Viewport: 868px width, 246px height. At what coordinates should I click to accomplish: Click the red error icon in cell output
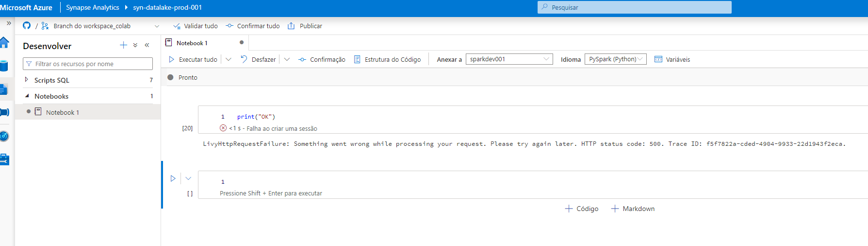223,128
